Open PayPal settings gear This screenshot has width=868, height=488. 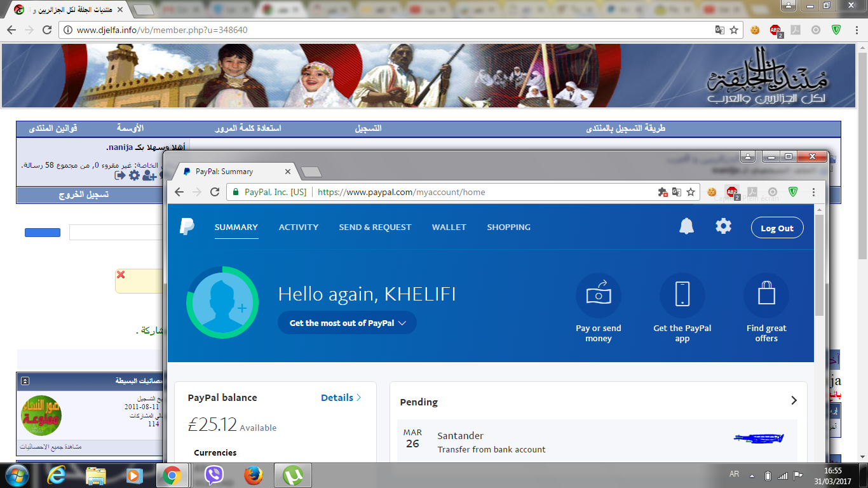[x=723, y=226]
